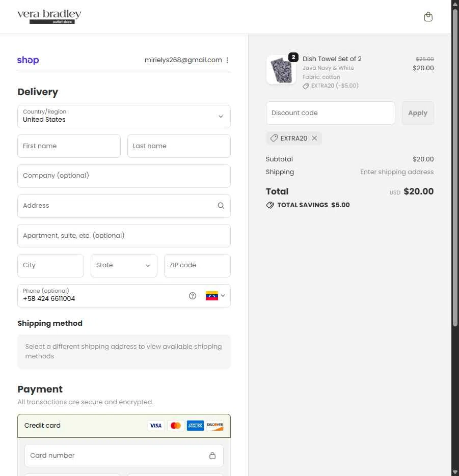This screenshot has height=476, width=459.
Task: Click the Last name field
Action: [179, 146]
